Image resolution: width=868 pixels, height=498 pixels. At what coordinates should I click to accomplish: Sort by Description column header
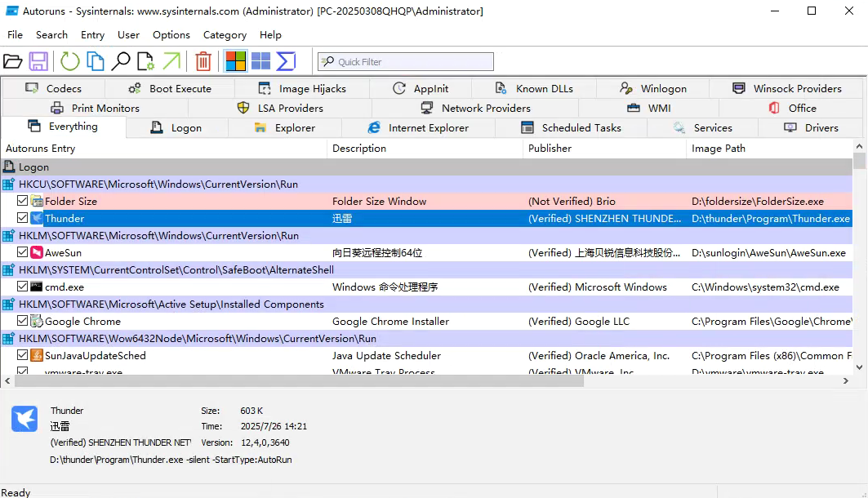(425, 149)
